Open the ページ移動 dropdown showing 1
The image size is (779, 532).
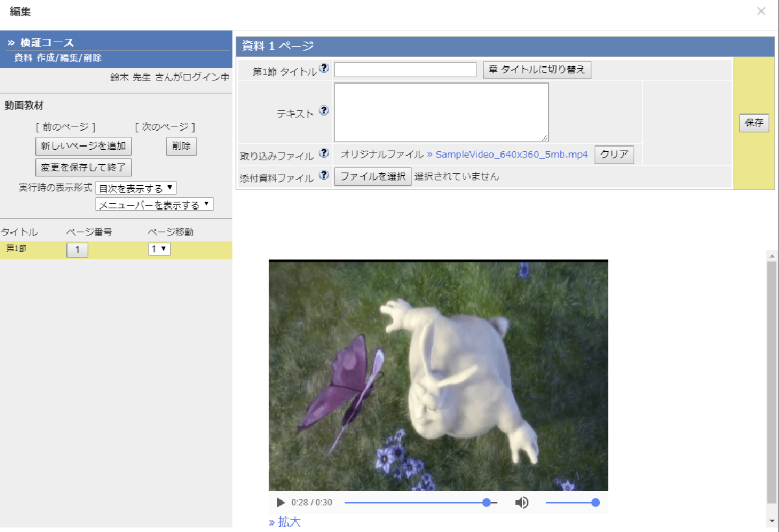point(159,249)
